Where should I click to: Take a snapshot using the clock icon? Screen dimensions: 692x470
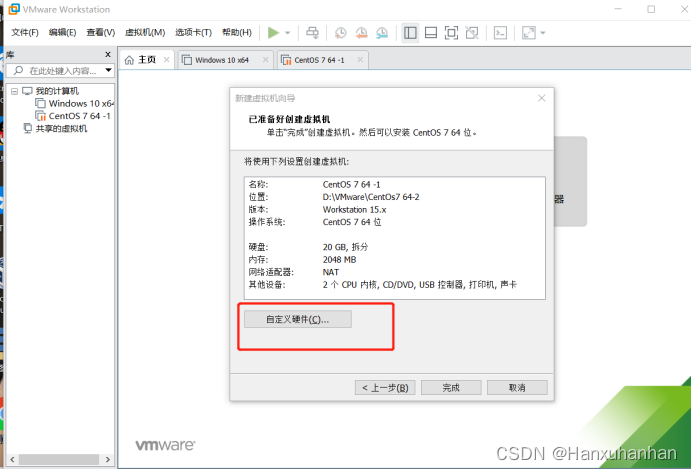340,33
